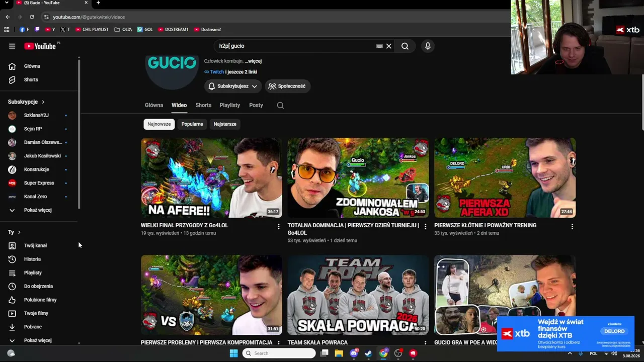Open the Subskrybujesz subscription dropdown

233,86
